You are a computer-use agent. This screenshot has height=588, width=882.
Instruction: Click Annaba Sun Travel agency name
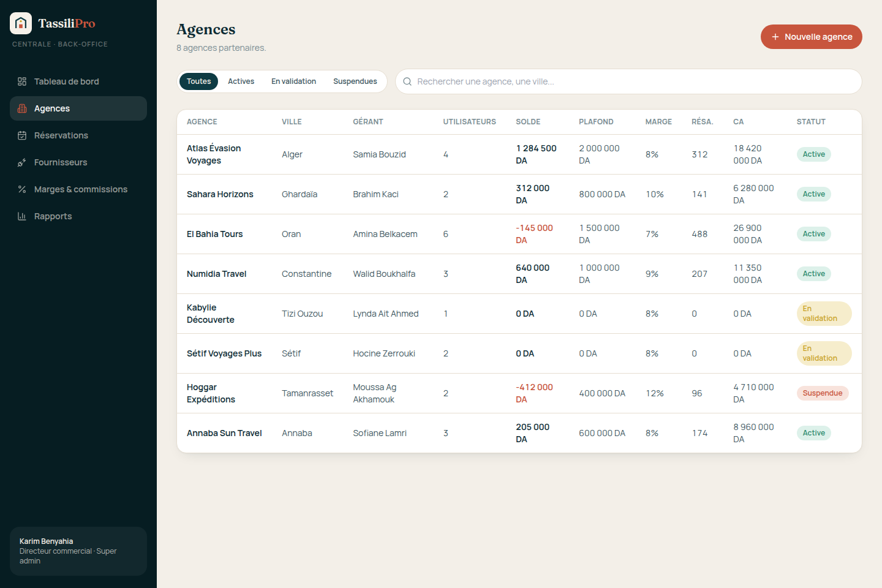(x=224, y=433)
